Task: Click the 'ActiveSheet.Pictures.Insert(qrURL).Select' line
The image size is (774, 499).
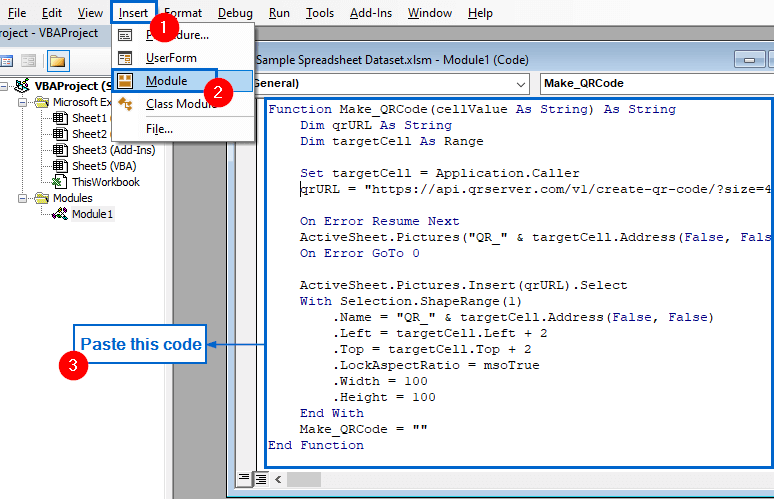Action: click(x=463, y=285)
